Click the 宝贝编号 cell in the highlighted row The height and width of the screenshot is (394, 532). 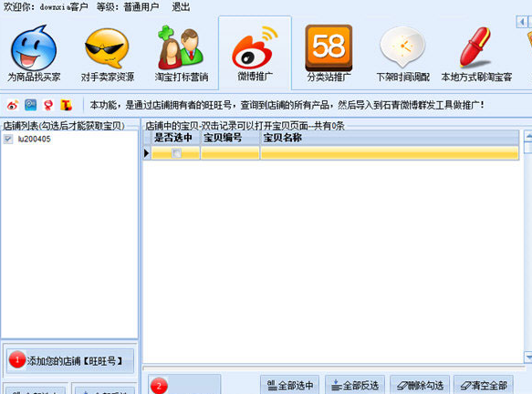(x=230, y=153)
